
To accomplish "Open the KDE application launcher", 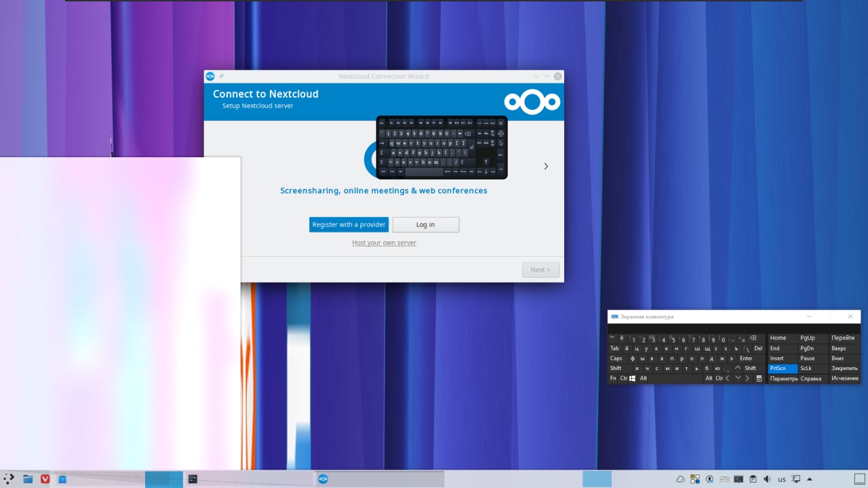I will click(9, 479).
